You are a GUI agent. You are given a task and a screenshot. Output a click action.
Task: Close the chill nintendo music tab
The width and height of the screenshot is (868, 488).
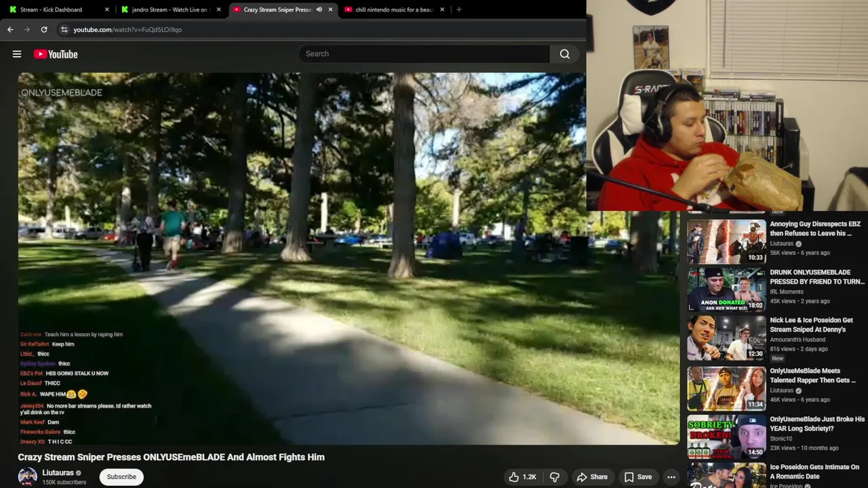(442, 9)
